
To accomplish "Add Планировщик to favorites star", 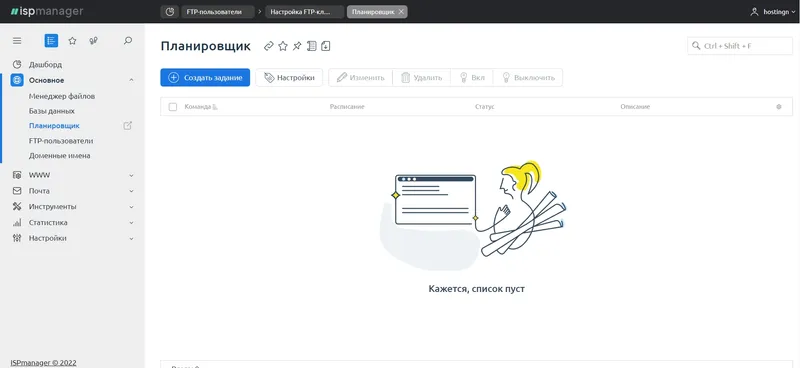I will (x=283, y=46).
